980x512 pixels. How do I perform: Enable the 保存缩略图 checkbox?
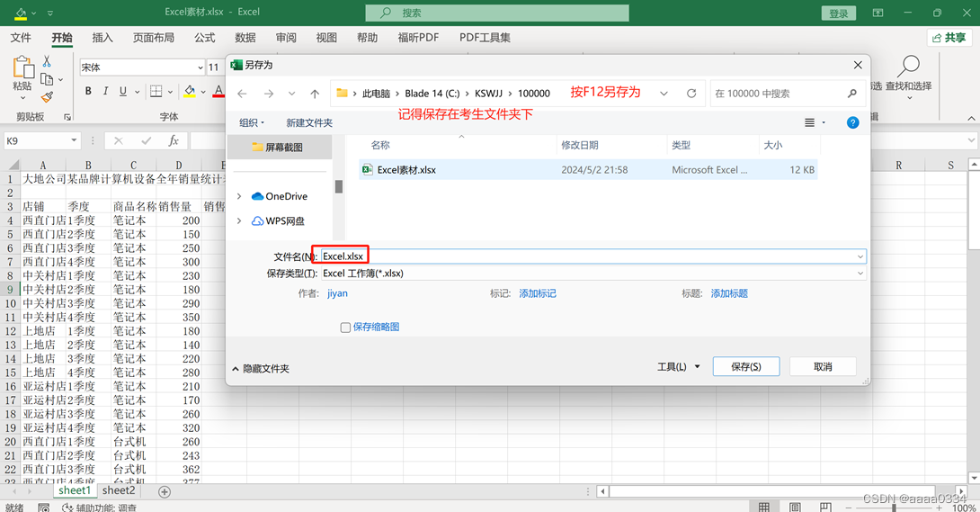point(345,328)
